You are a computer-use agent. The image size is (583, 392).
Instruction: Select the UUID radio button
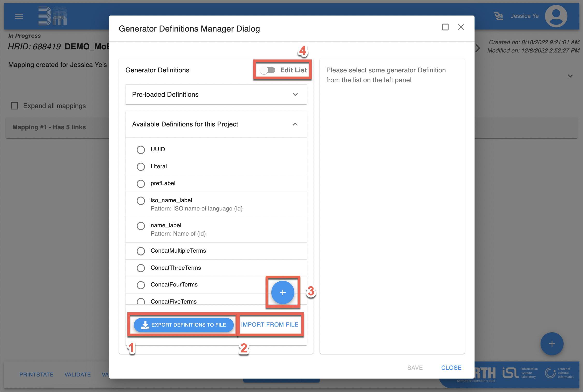click(x=141, y=149)
